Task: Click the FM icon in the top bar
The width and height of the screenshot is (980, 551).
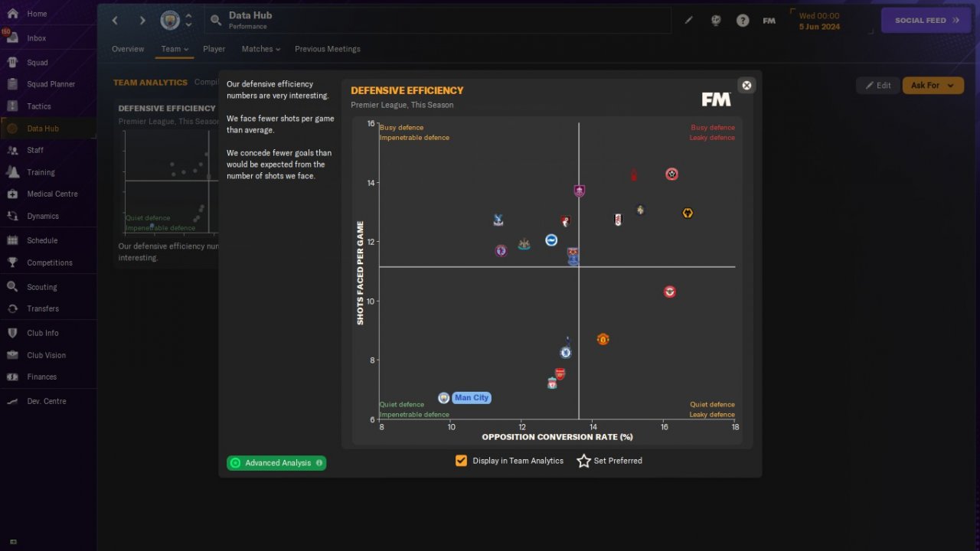Action: point(769,21)
